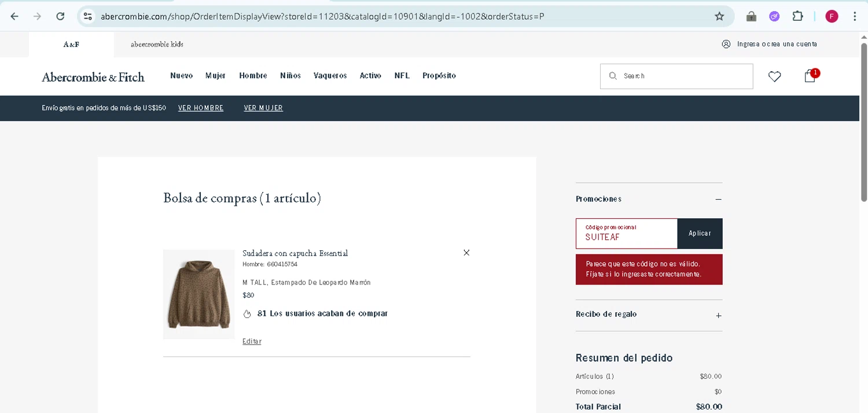Click the Abercrombie & Fitch logo
Viewport: 868px width, 413px height.
[x=93, y=77]
